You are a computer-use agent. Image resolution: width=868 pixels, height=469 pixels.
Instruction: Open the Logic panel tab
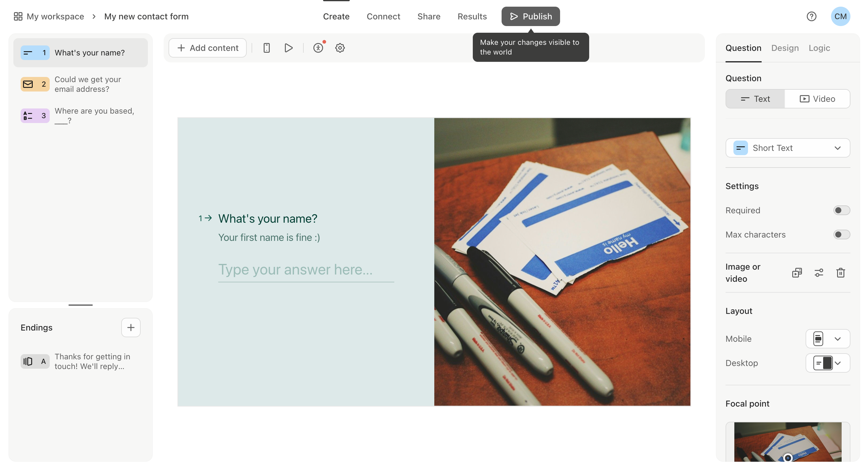click(x=819, y=48)
